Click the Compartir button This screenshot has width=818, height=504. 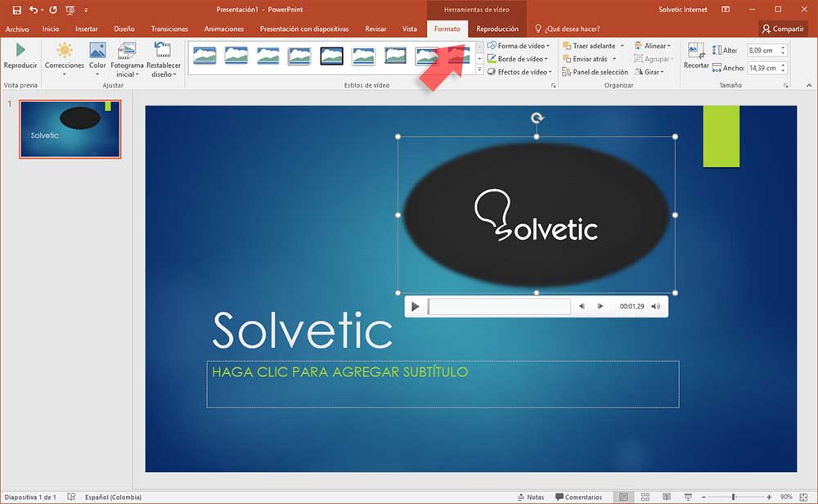click(x=783, y=29)
